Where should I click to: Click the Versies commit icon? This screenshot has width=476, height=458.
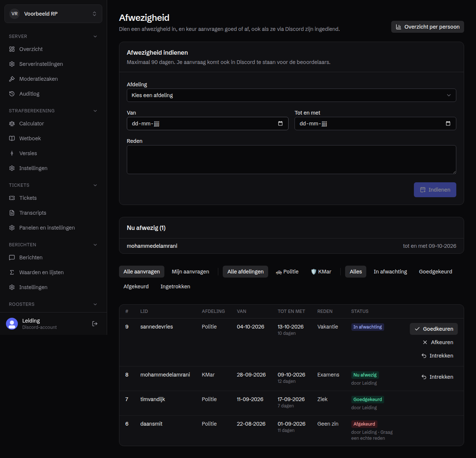point(12,153)
